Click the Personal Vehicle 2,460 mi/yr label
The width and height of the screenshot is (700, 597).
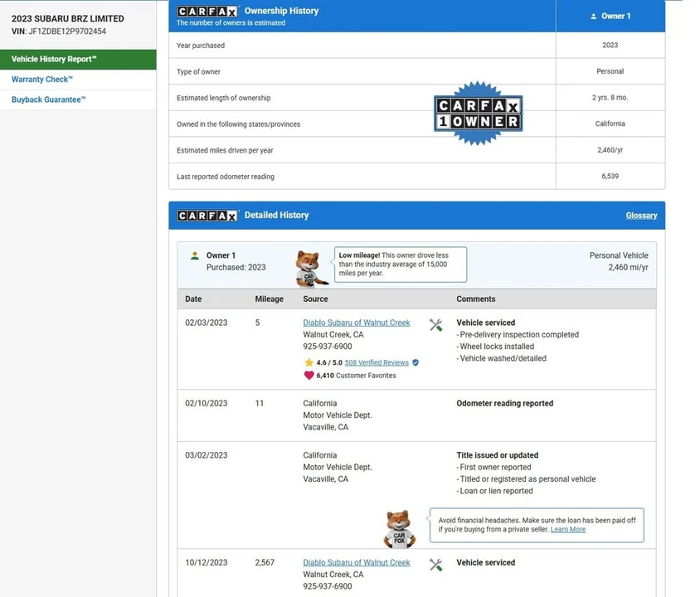[619, 261]
